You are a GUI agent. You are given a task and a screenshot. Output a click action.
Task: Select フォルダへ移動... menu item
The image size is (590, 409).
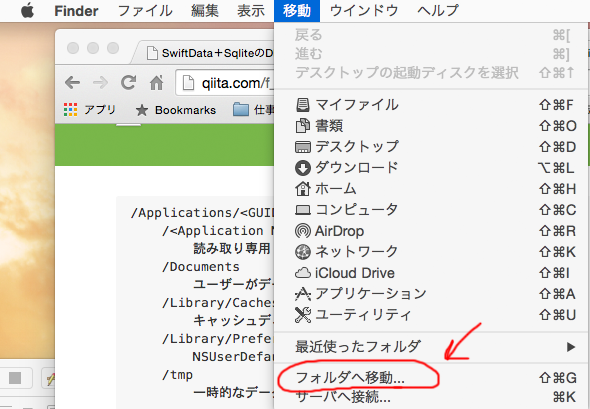pyautogui.click(x=432, y=378)
